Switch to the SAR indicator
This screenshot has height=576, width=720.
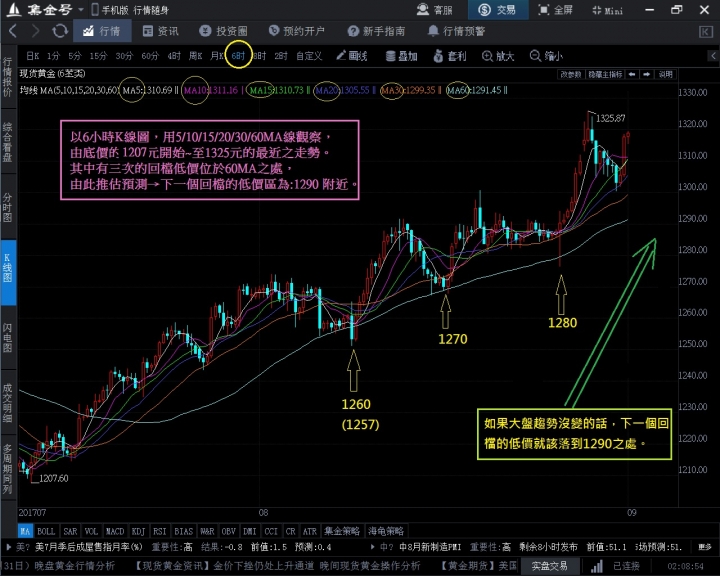(x=70, y=531)
